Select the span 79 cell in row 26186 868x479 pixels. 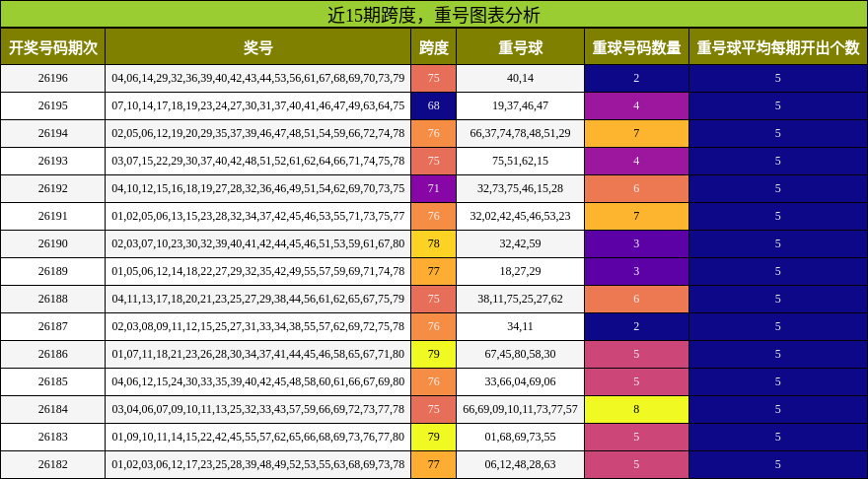tap(433, 355)
